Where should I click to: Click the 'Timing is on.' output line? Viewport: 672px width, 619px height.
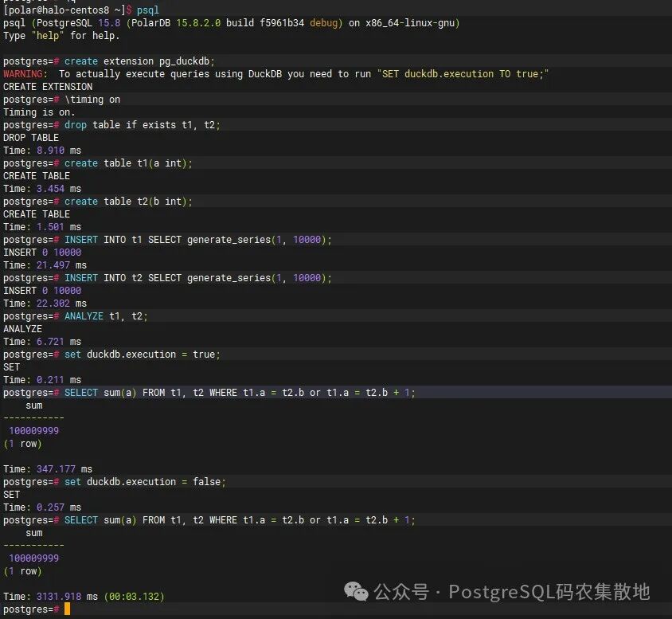(x=39, y=112)
